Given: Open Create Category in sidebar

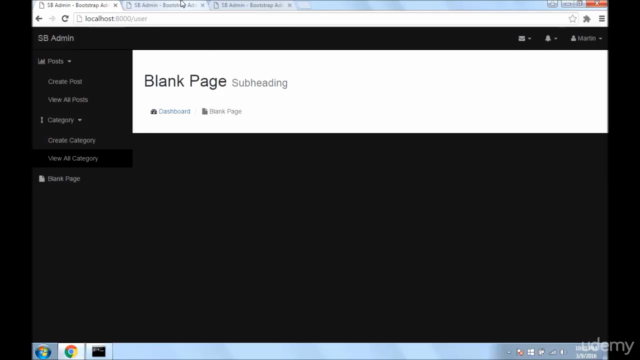Looking at the screenshot, I should [71, 140].
